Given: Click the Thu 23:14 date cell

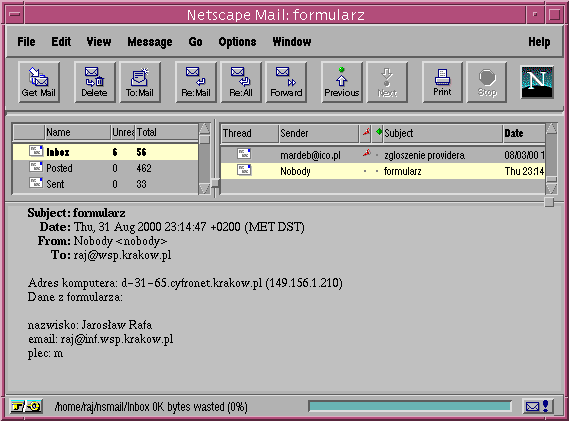Looking at the screenshot, I should (x=524, y=171).
